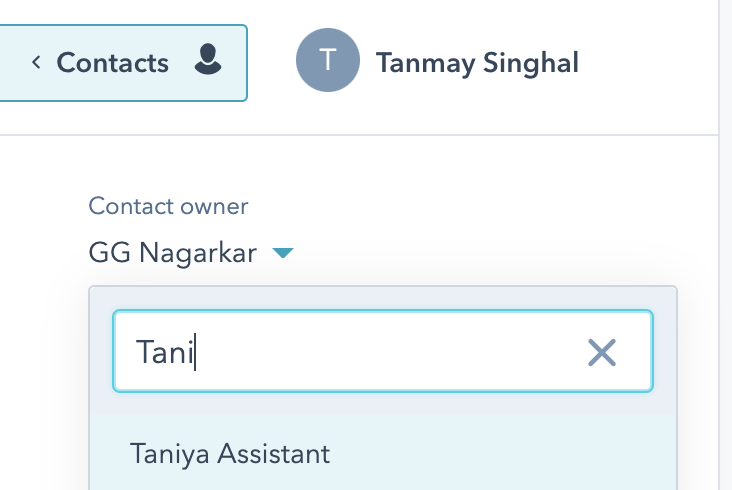Click the Contact owner label
The image size is (732, 490).
[168, 206]
